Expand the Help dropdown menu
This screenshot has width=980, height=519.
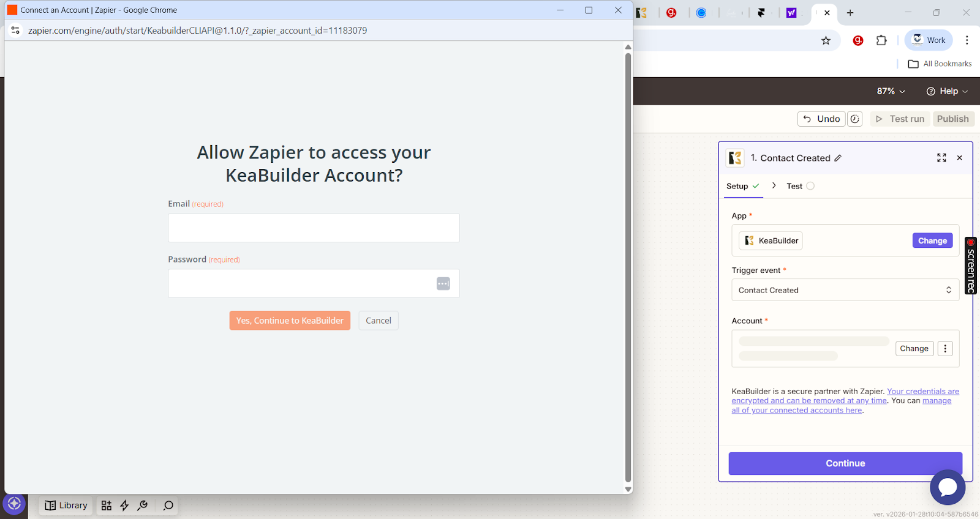point(947,91)
